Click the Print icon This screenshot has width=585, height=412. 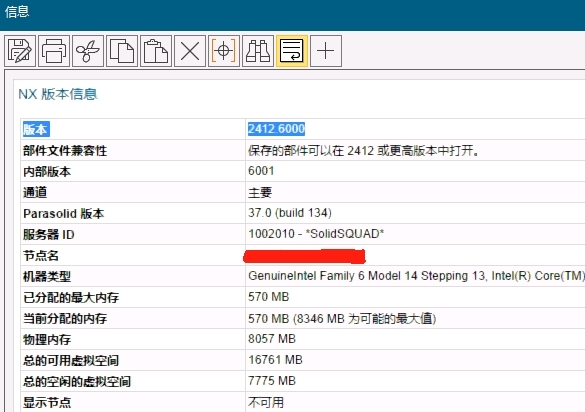tap(54, 51)
